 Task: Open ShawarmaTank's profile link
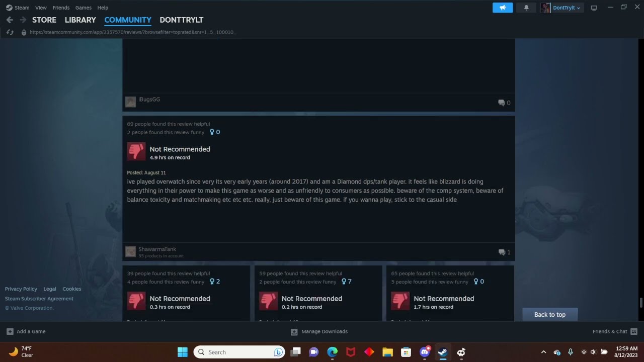[x=157, y=249]
